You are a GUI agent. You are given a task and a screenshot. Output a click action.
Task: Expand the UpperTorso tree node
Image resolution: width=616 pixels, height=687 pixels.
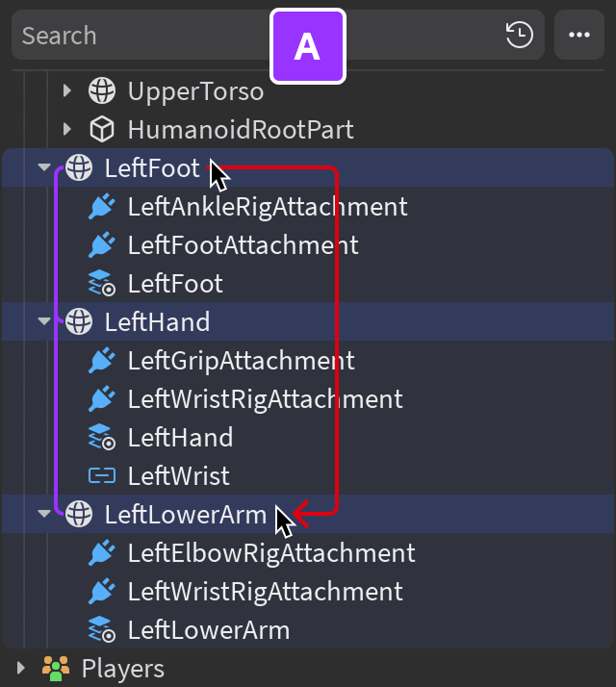66,91
